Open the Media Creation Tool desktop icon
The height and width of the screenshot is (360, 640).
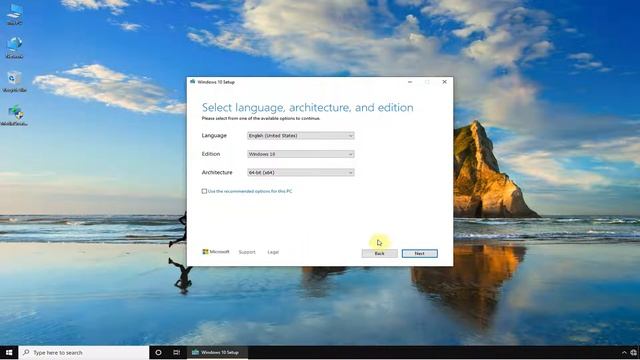coord(15,116)
